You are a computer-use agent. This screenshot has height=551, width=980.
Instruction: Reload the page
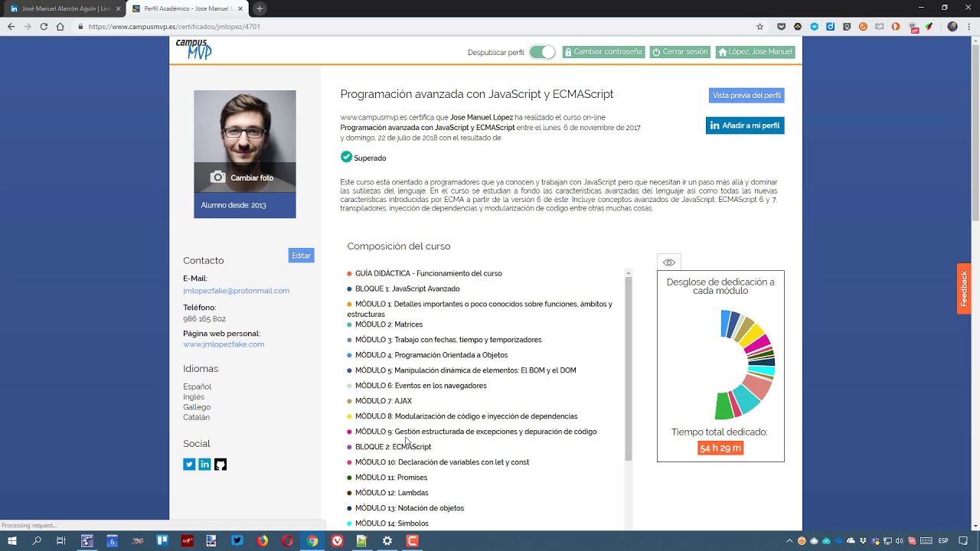[44, 26]
